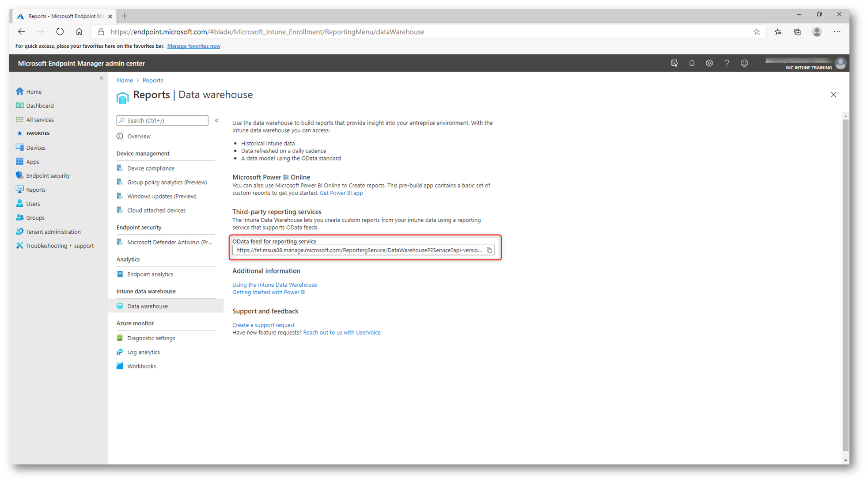Viewport: 868px width, 483px height.
Task: Add this page to favorites star
Action: (757, 32)
